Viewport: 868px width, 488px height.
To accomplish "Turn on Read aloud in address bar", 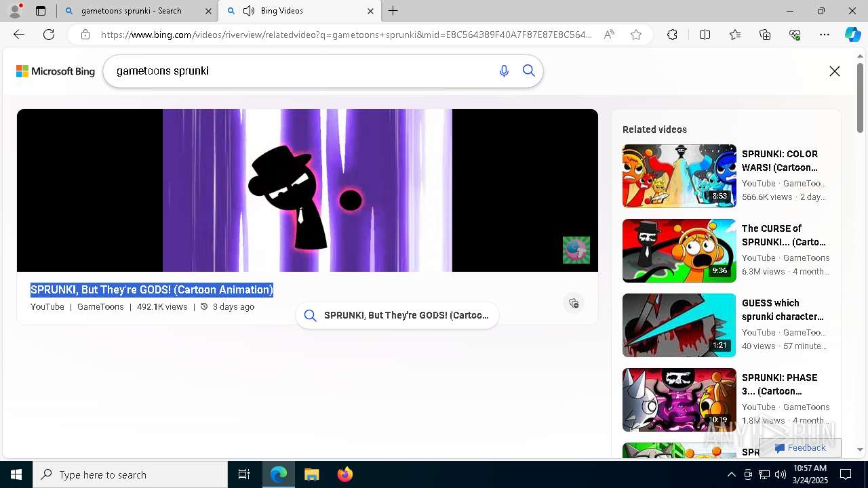I will coord(609,35).
